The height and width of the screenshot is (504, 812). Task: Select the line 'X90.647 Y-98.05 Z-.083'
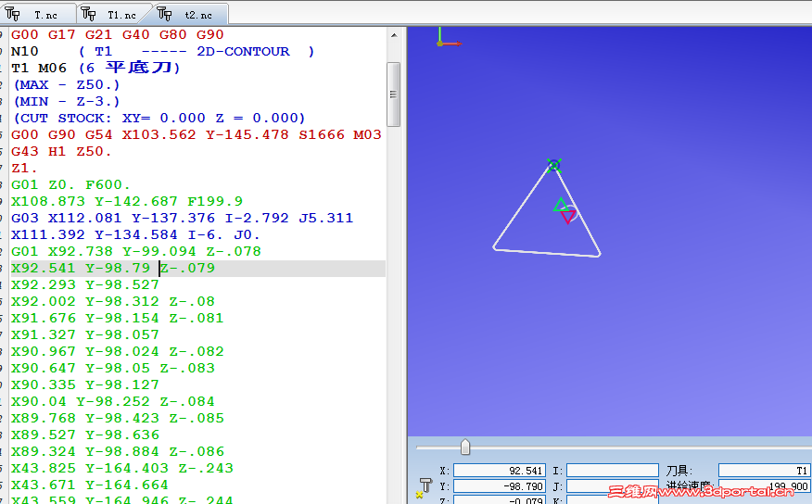[x=113, y=368]
